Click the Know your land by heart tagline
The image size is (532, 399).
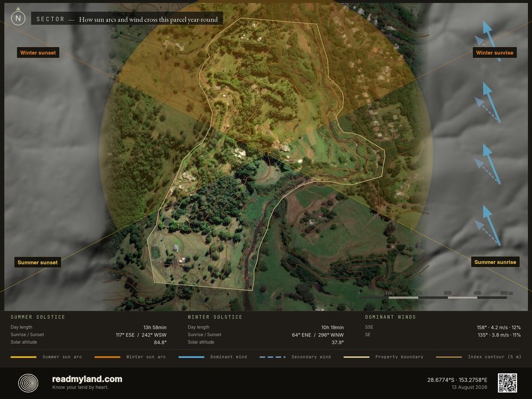click(x=80, y=387)
